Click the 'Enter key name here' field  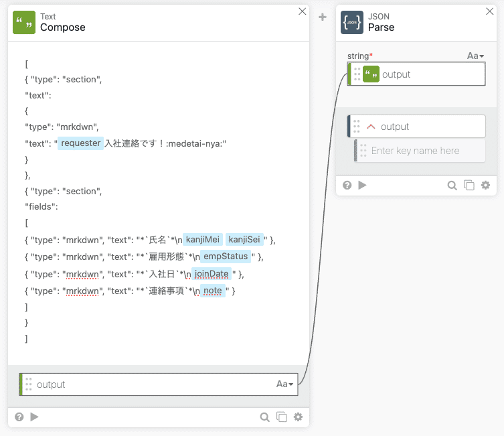420,151
